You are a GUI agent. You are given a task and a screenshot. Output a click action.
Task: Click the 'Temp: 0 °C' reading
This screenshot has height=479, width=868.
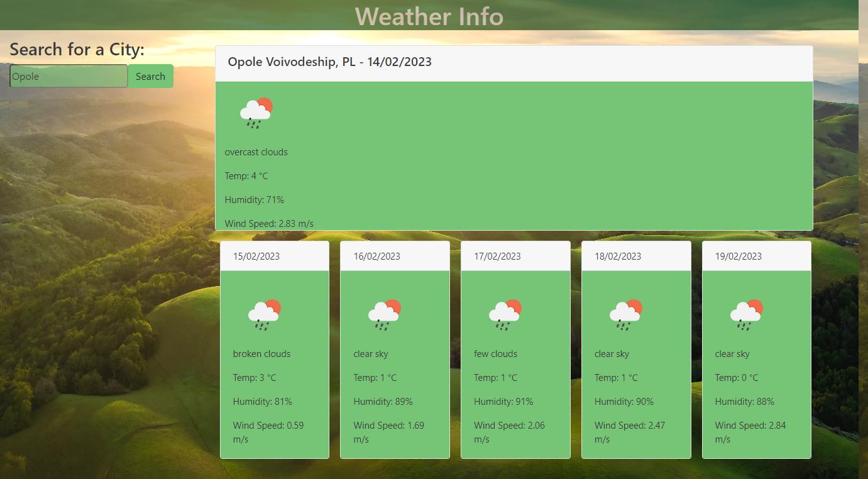[737, 378]
